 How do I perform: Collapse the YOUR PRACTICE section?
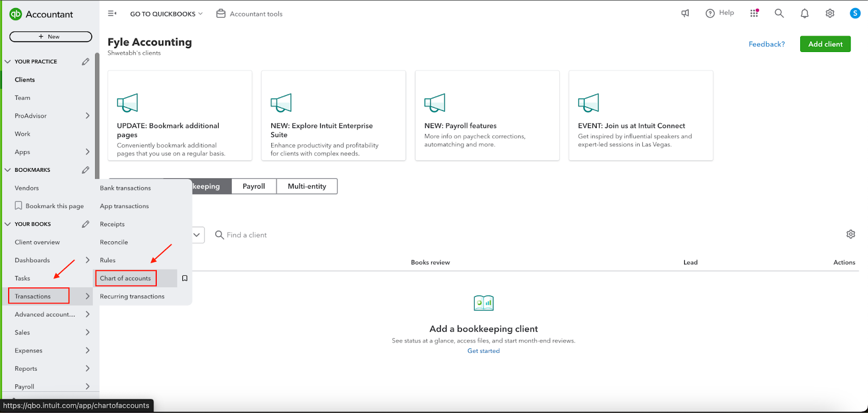coord(8,62)
